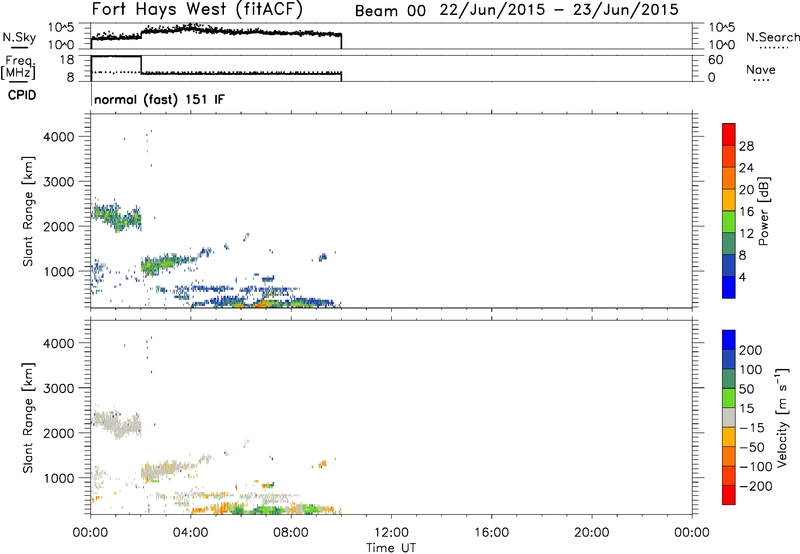Click the '4000' tick on power panel axis
800x554 pixels.
click(x=59, y=137)
